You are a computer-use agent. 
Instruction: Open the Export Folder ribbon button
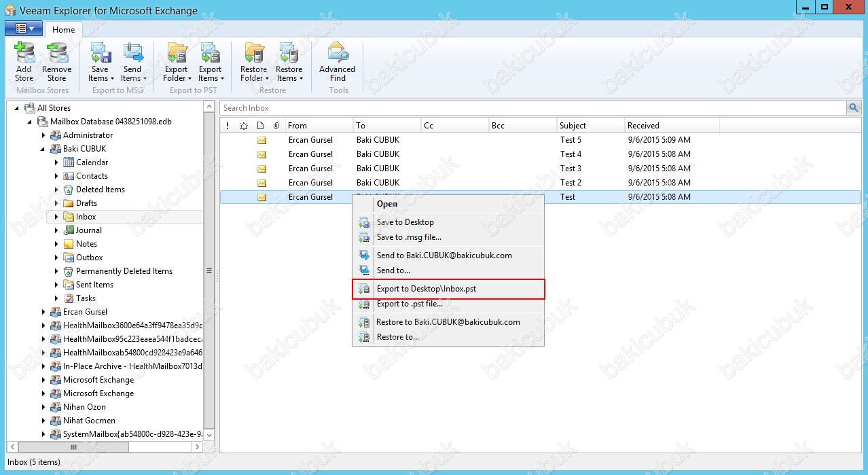click(x=177, y=62)
